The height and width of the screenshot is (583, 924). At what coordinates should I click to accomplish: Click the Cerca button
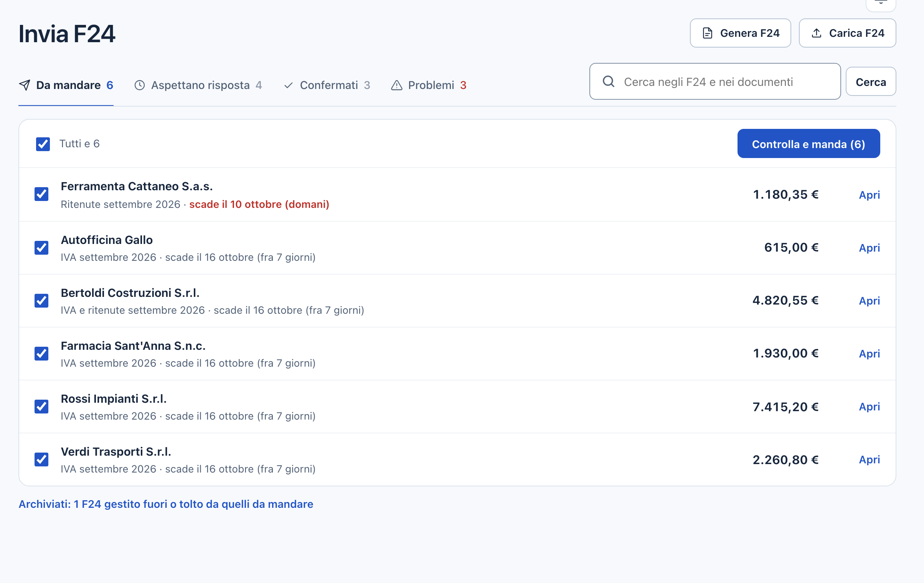(x=871, y=82)
